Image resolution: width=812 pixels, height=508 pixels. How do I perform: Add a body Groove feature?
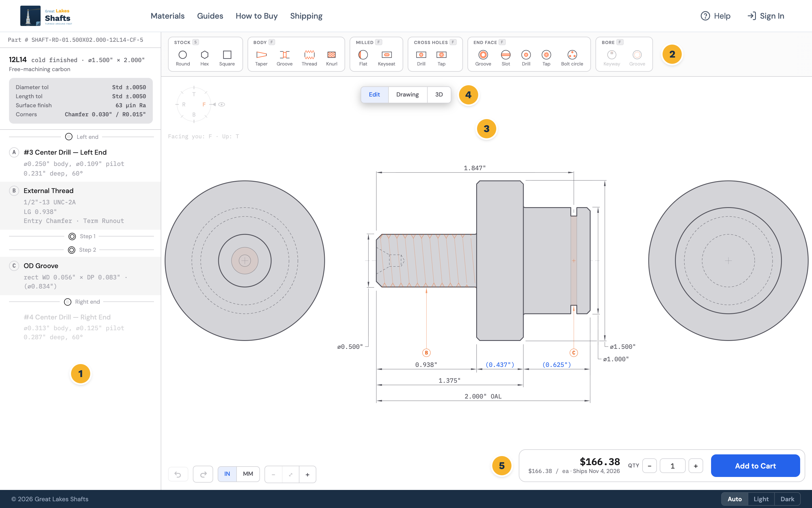coord(284,58)
